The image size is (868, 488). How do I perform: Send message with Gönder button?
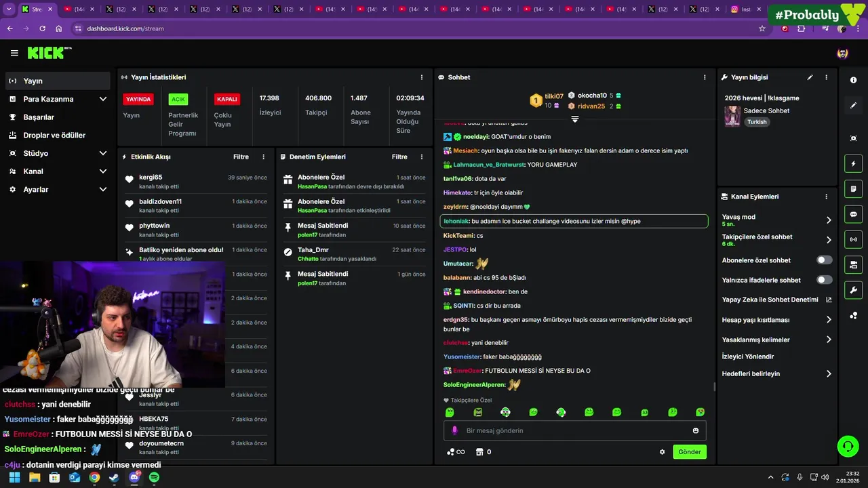point(690,452)
